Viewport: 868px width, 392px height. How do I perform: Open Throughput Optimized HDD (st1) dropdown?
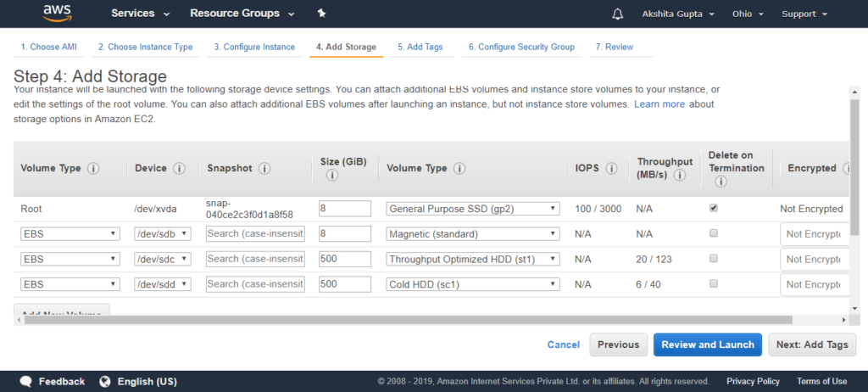(473, 259)
